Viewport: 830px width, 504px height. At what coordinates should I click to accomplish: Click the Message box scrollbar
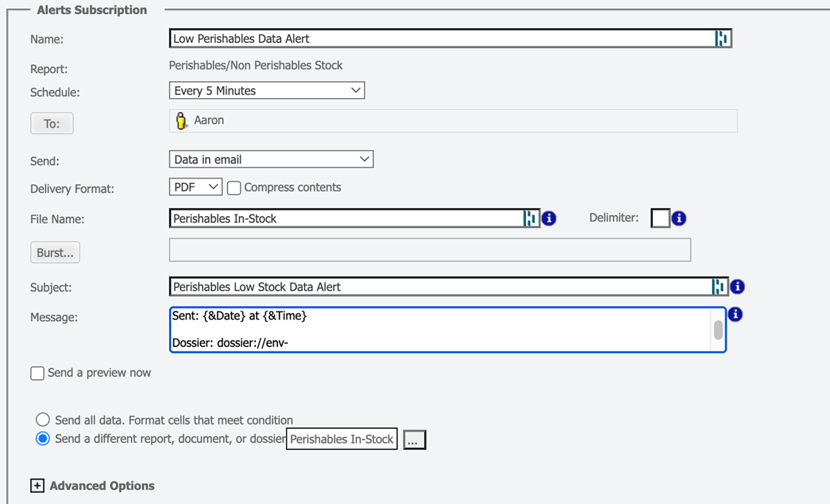(x=718, y=330)
